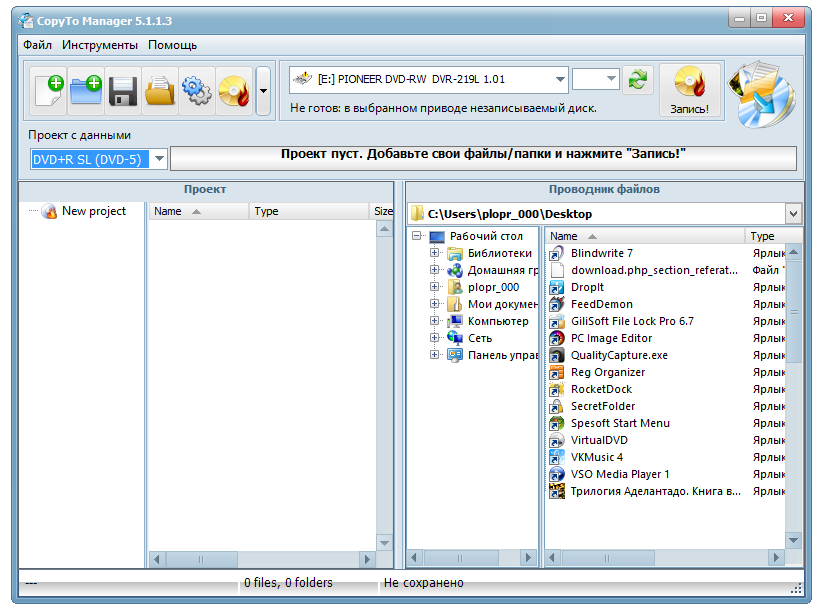Select the QualityCapture.exe shortcut icon
The height and width of the screenshot is (606, 820).
pos(557,356)
